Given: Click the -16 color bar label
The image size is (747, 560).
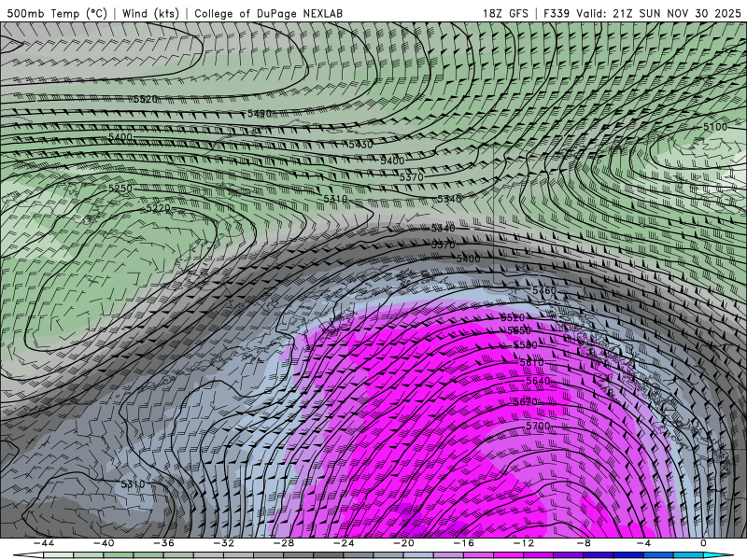Looking at the screenshot, I should (463, 543).
